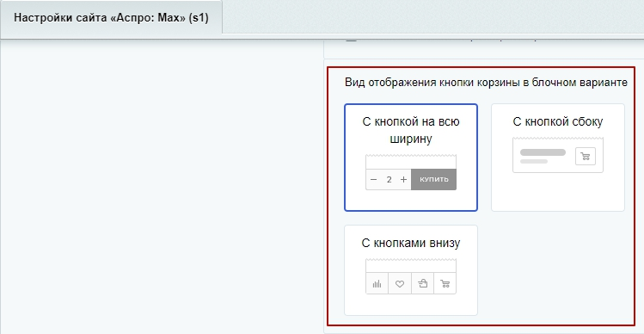Select the 'С кнопкой на всю ширину' card
Viewport: 644px width, 334px height.
411,158
